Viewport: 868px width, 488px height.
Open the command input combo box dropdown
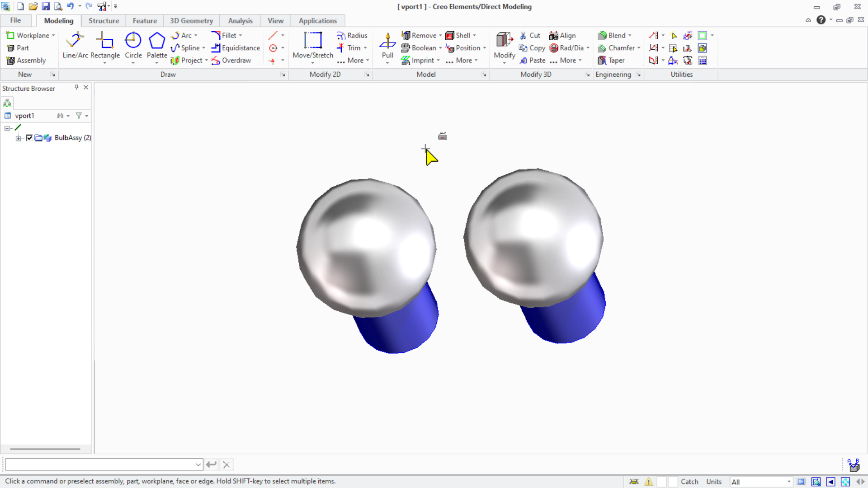point(198,465)
